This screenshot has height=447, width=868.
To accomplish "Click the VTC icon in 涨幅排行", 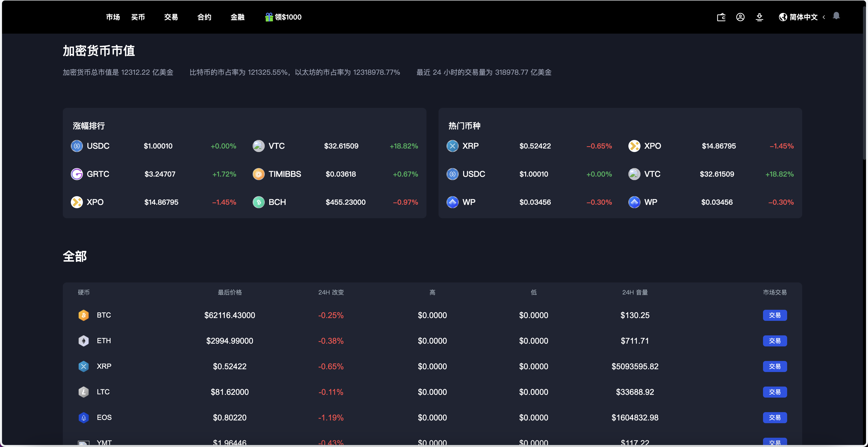I will [x=258, y=146].
